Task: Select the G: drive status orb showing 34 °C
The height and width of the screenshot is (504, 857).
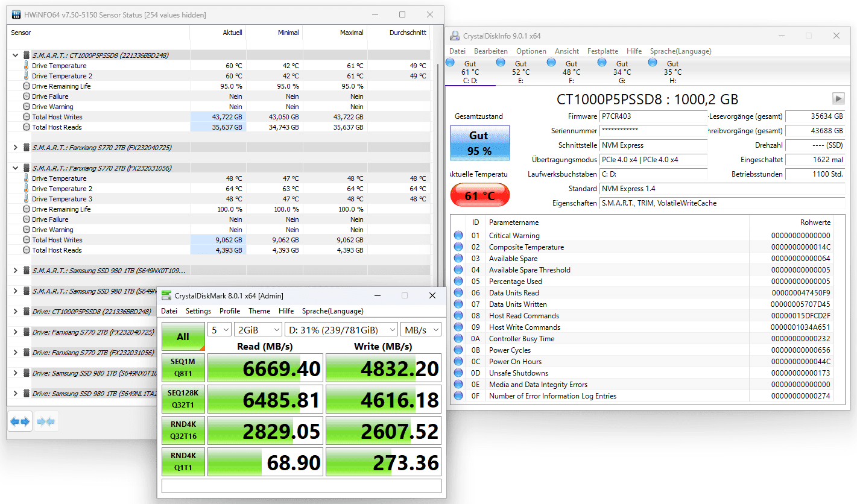Action: [602, 61]
